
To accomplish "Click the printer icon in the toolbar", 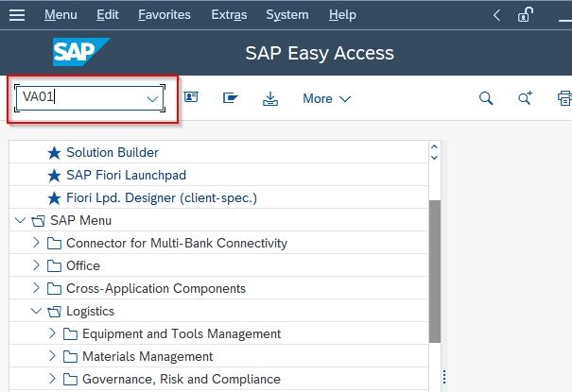I will point(564,98).
